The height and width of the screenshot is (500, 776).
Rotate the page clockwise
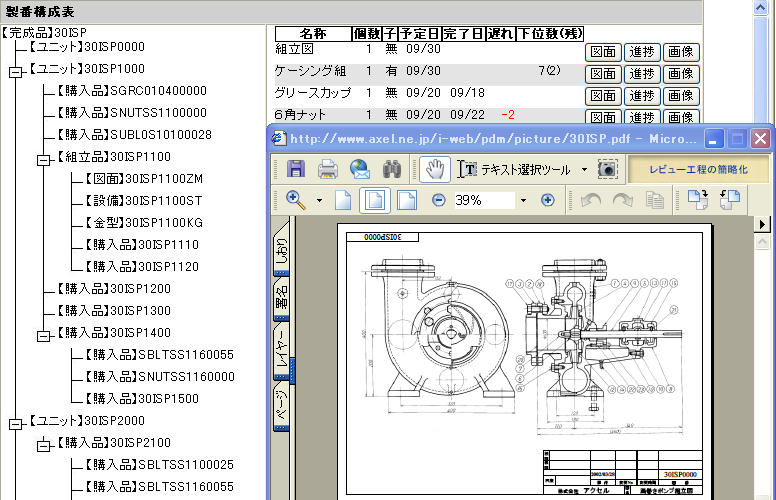[623, 200]
